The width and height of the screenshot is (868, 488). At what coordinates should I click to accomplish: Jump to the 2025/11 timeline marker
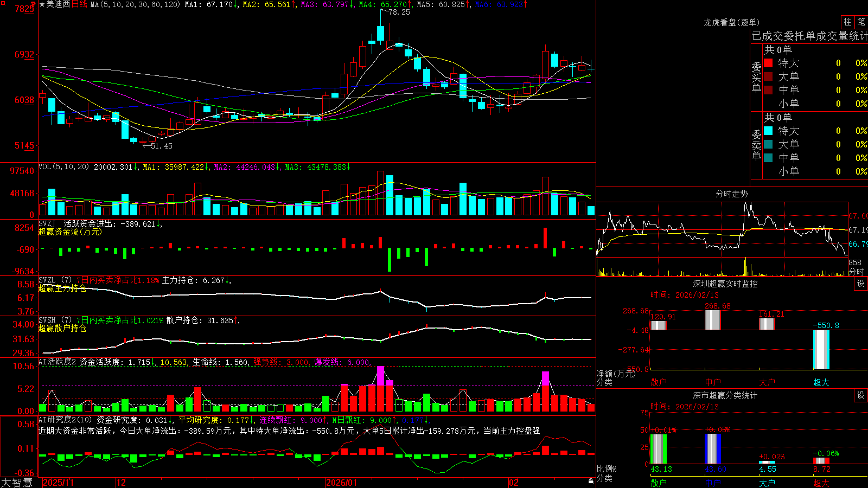click(x=58, y=483)
